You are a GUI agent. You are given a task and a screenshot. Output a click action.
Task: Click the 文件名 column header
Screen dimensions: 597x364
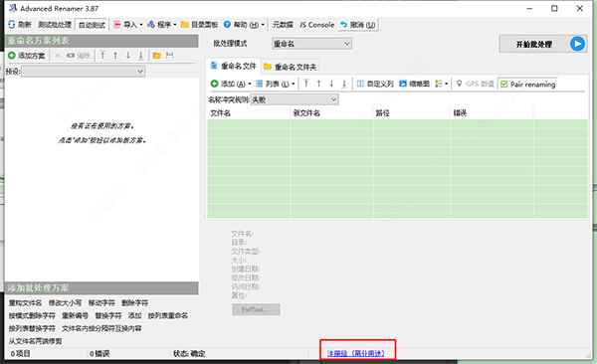click(x=249, y=113)
